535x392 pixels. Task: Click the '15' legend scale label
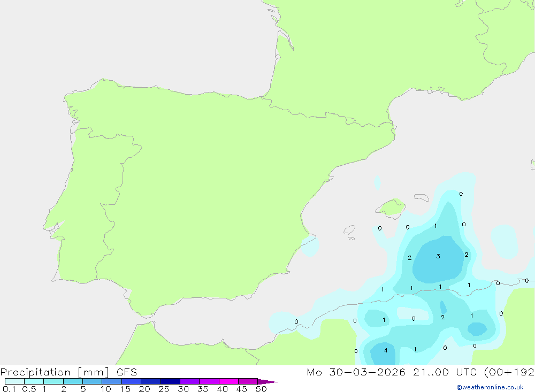coord(125,389)
